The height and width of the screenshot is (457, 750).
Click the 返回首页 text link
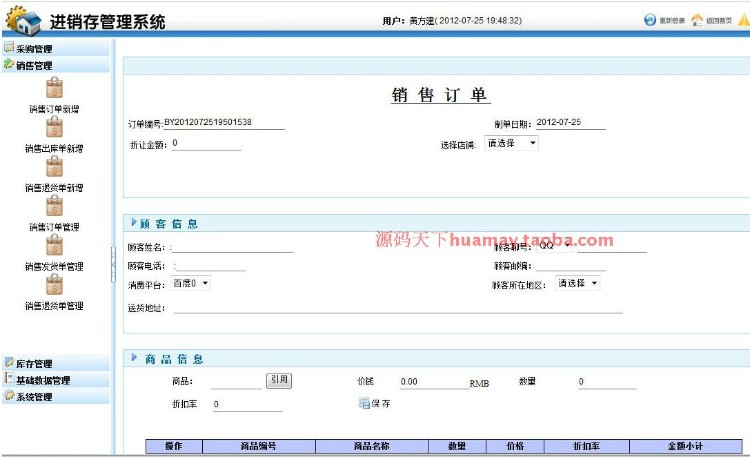click(719, 21)
